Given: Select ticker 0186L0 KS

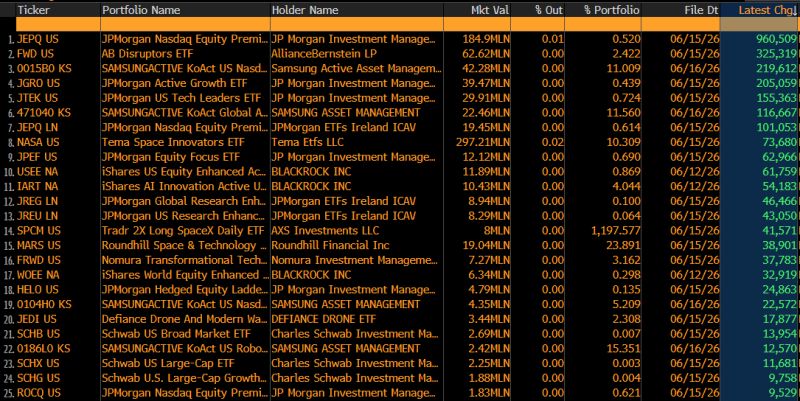Looking at the screenshot, I should click(44, 349).
